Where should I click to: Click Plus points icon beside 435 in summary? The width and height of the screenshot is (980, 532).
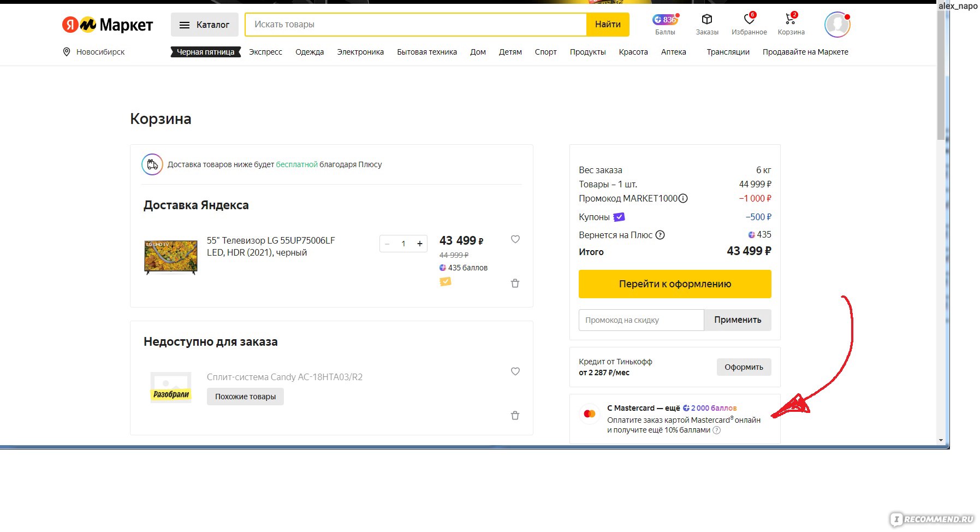coord(752,235)
